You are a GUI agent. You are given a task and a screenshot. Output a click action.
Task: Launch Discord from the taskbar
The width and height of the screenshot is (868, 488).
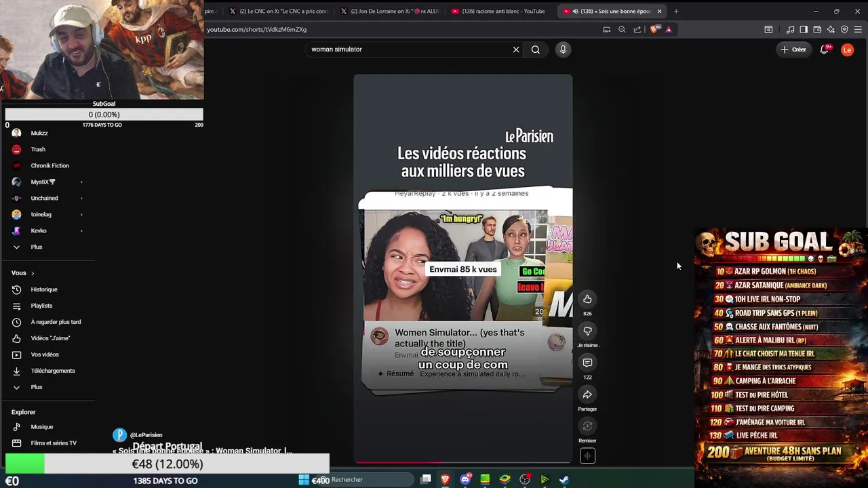tap(465, 479)
